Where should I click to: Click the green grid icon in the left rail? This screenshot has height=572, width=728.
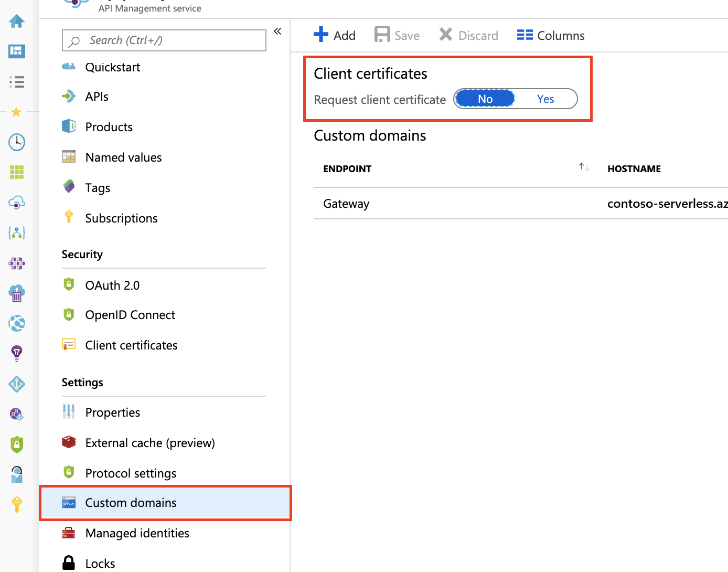click(17, 172)
